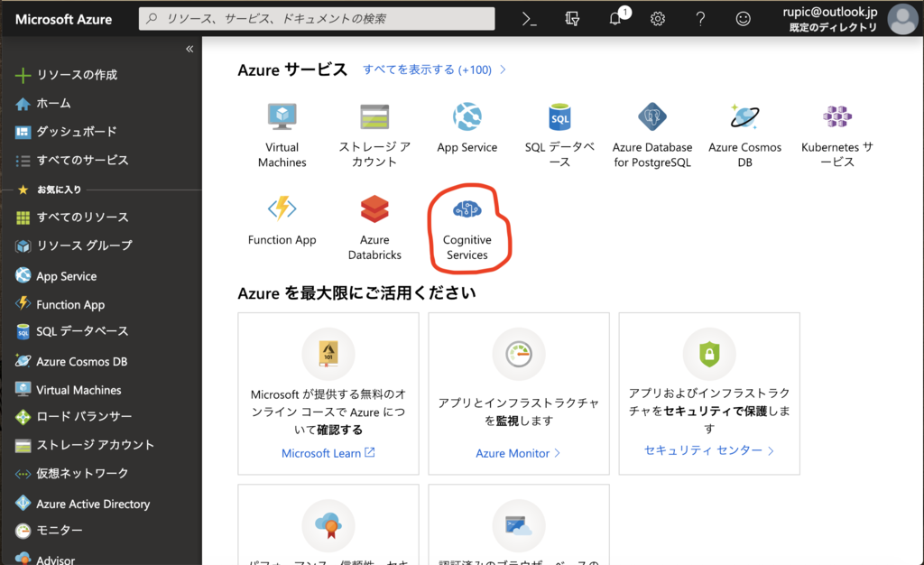Open account avatar menu
Image resolution: width=924 pixels, height=565 pixels.
coord(902,19)
